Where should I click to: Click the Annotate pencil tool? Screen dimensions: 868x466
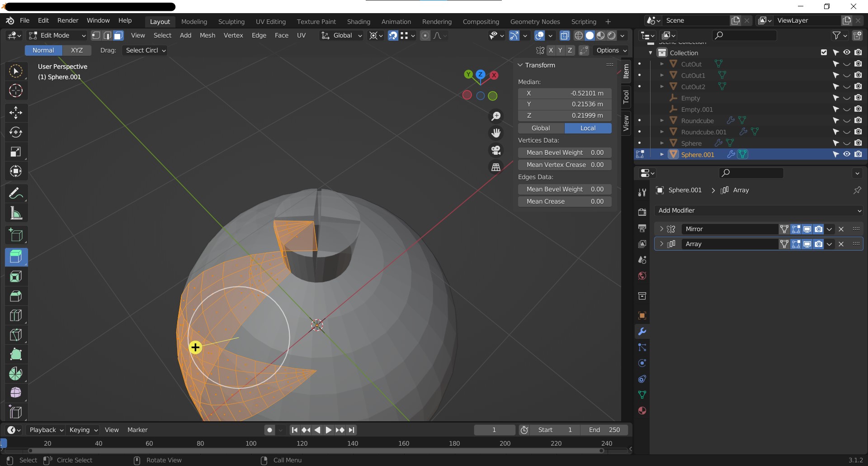[x=16, y=194]
